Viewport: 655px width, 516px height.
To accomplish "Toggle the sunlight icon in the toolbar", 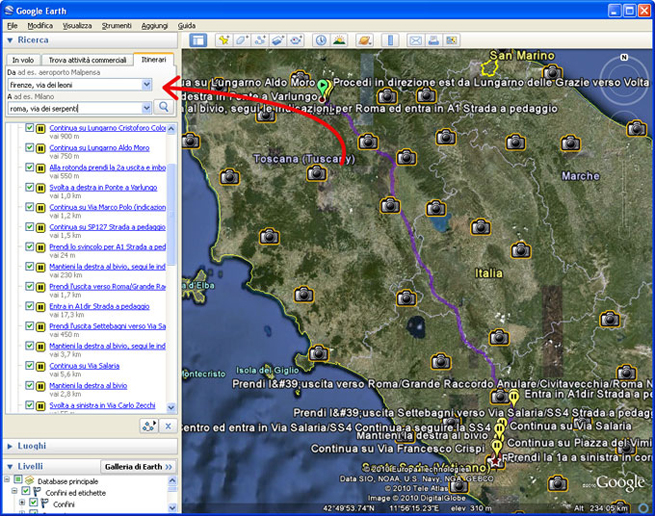I will 339,41.
